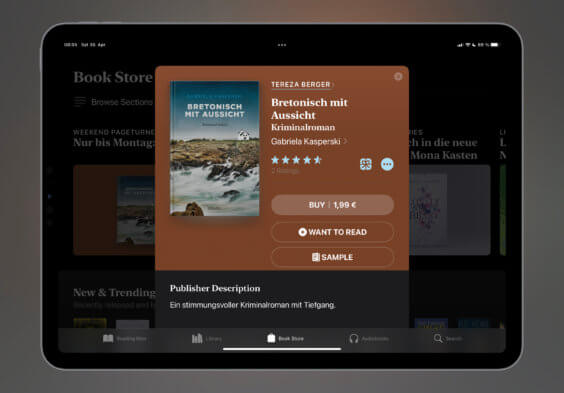Check the battery status icon
The height and width of the screenshot is (393, 564).
point(495,45)
